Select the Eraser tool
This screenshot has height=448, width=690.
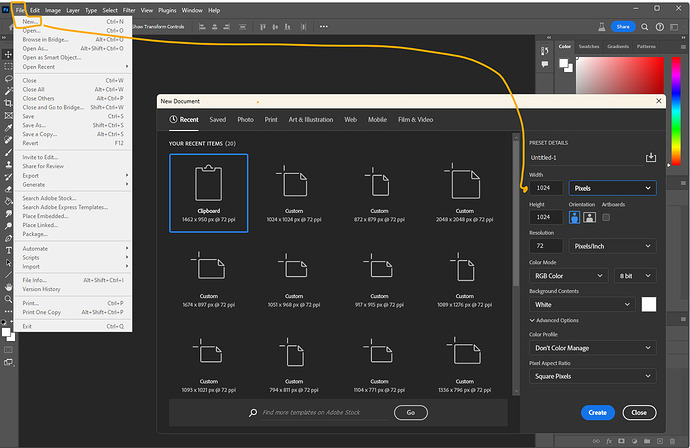pos(8,189)
